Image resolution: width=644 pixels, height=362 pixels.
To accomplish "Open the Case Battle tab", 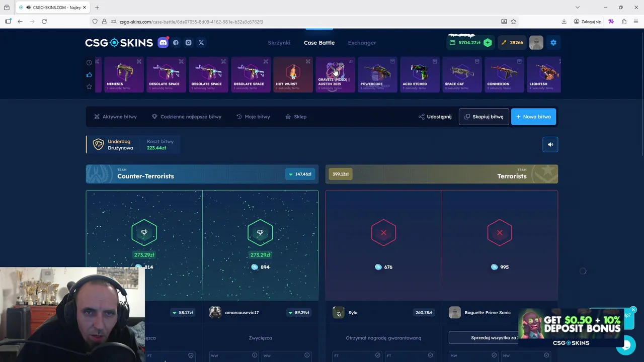I will point(319,43).
